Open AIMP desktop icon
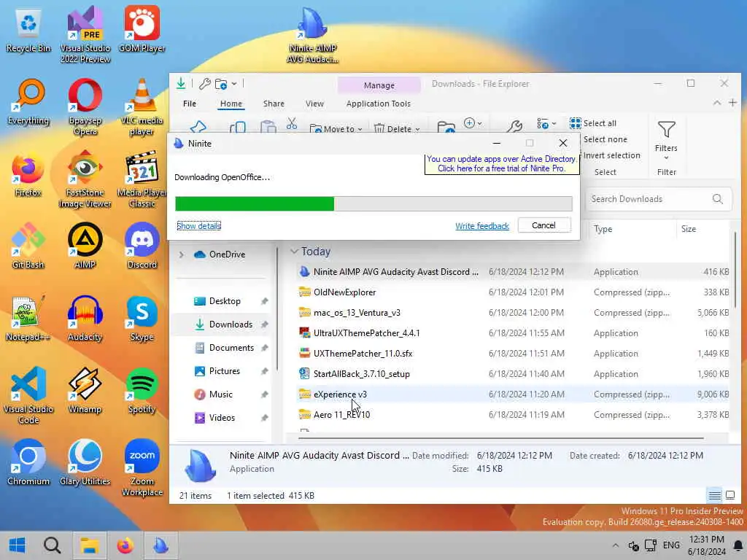The height and width of the screenshot is (560, 747). [85, 246]
